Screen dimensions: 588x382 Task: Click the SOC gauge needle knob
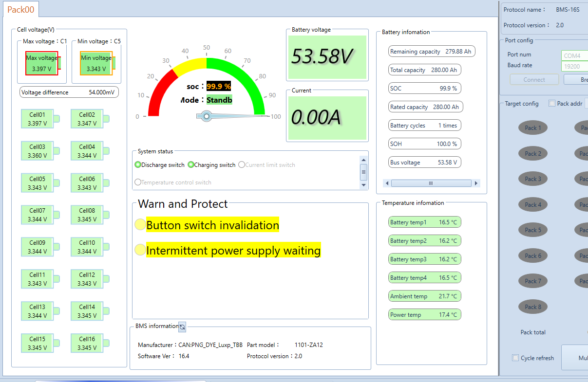coord(207,116)
